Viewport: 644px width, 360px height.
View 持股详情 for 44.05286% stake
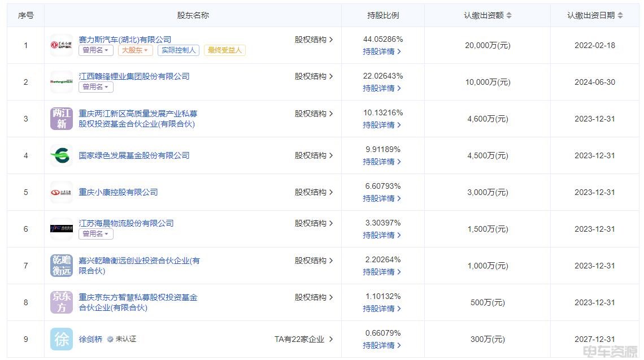[x=382, y=52]
